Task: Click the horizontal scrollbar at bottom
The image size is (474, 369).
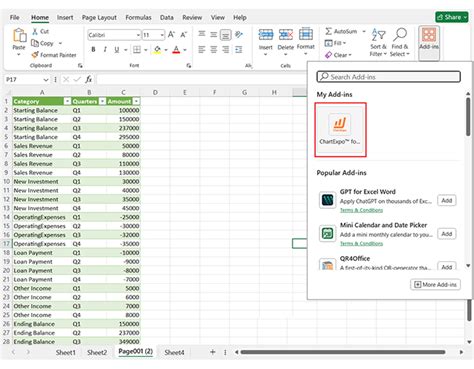Action: pyautogui.click(x=343, y=352)
